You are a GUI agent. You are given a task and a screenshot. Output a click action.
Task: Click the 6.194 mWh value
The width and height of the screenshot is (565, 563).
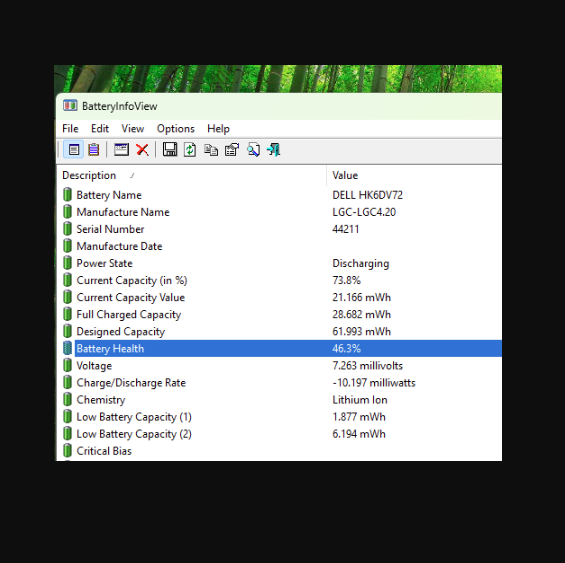tap(359, 434)
